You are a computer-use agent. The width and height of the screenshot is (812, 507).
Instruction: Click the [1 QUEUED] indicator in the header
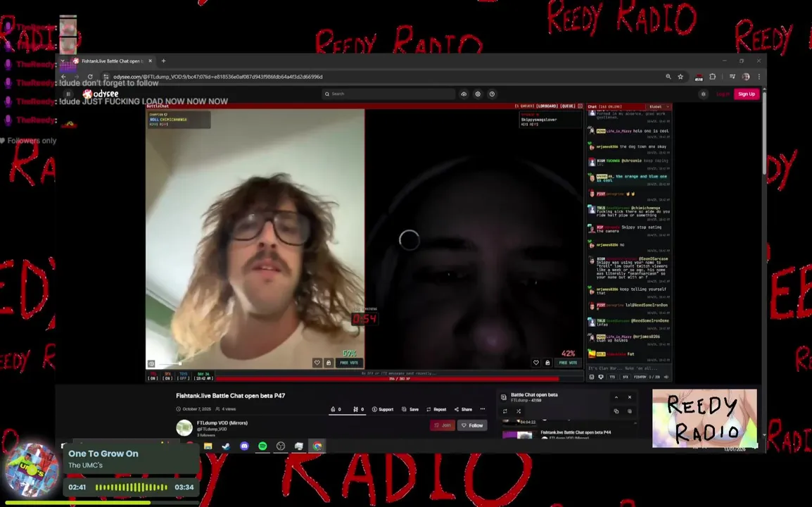click(x=524, y=106)
